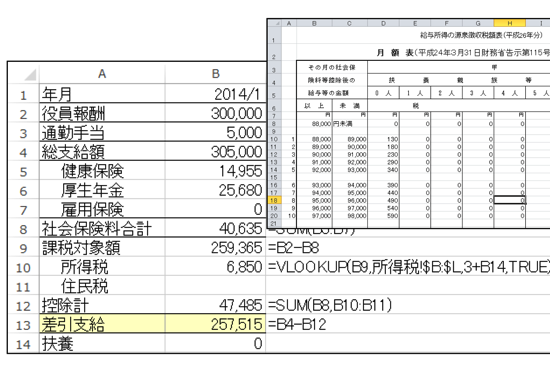Select 社会保険料合計 total cell 40,635
Viewport: 550px width, 370px height.
(x=215, y=228)
